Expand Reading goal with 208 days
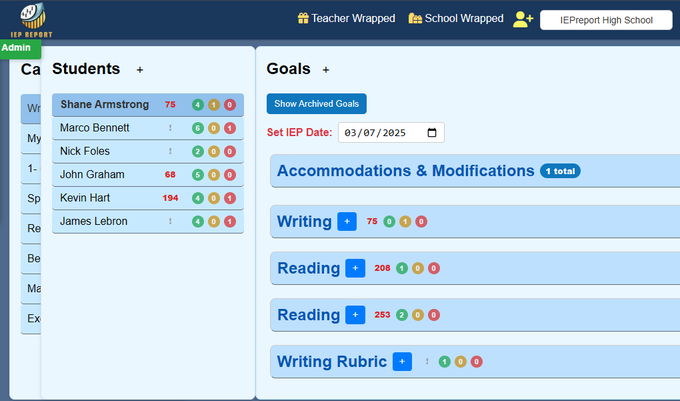Image resolution: width=680 pixels, height=401 pixels. click(x=475, y=268)
